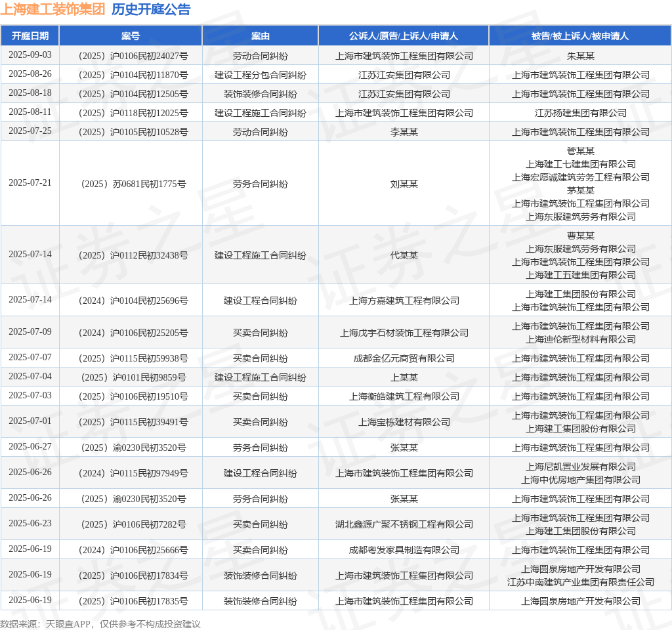Click case number 沪0115民初59938号

click(x=133, y=358)
